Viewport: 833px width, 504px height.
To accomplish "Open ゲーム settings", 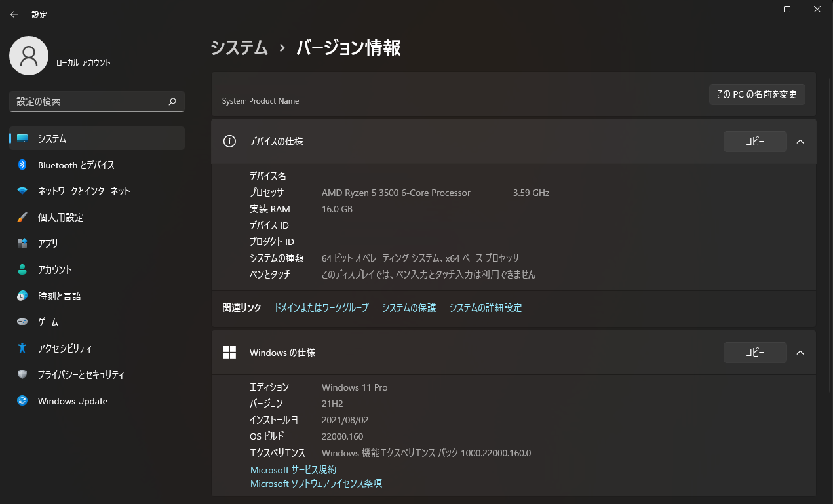I will click(97, 322).
